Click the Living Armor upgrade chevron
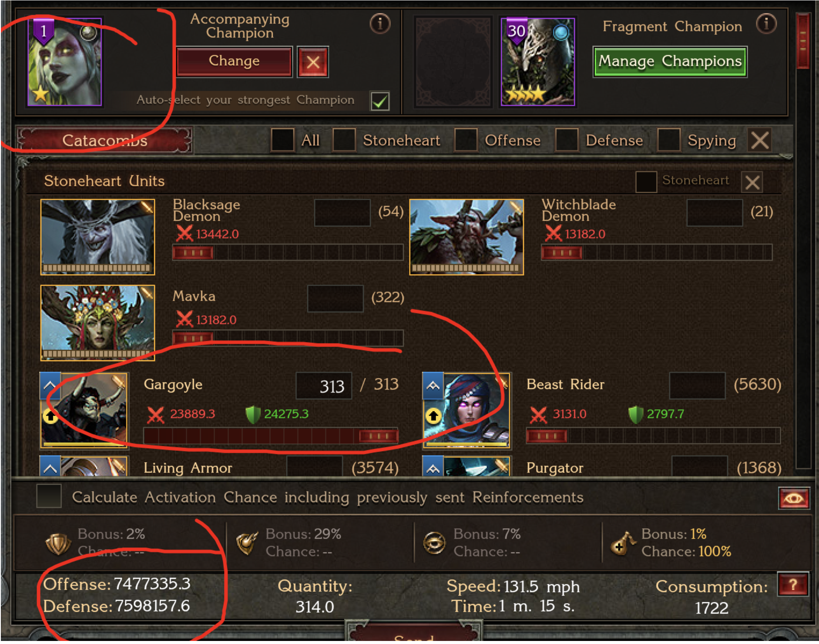 click(50, 466)
